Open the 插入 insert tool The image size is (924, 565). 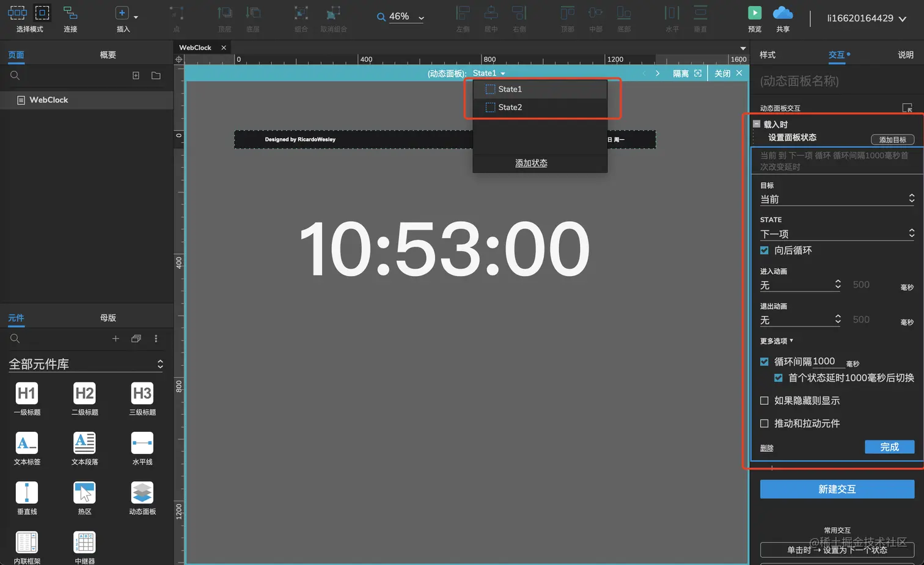coord(122,13)
